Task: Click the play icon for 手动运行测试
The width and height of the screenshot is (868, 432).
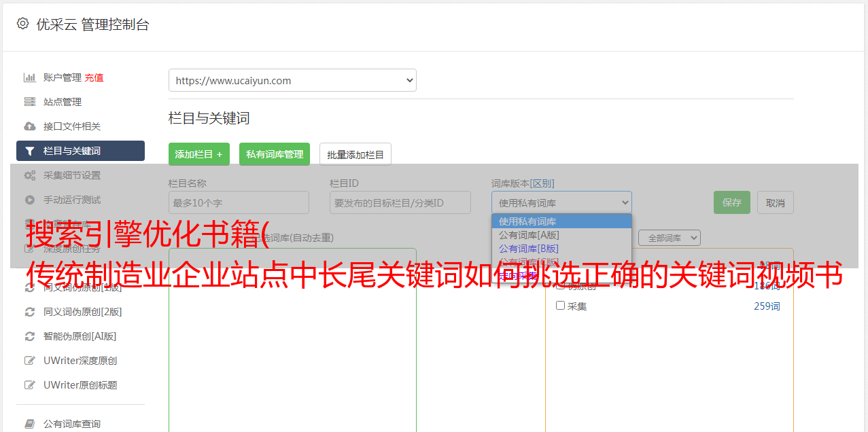Action: coord(30,200)
